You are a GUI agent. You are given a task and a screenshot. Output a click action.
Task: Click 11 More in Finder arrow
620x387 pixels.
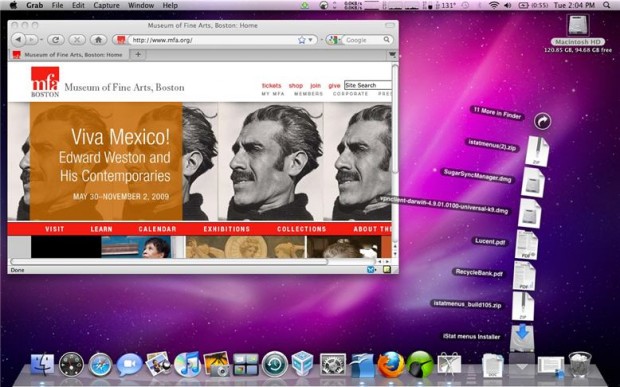(542, 121)
